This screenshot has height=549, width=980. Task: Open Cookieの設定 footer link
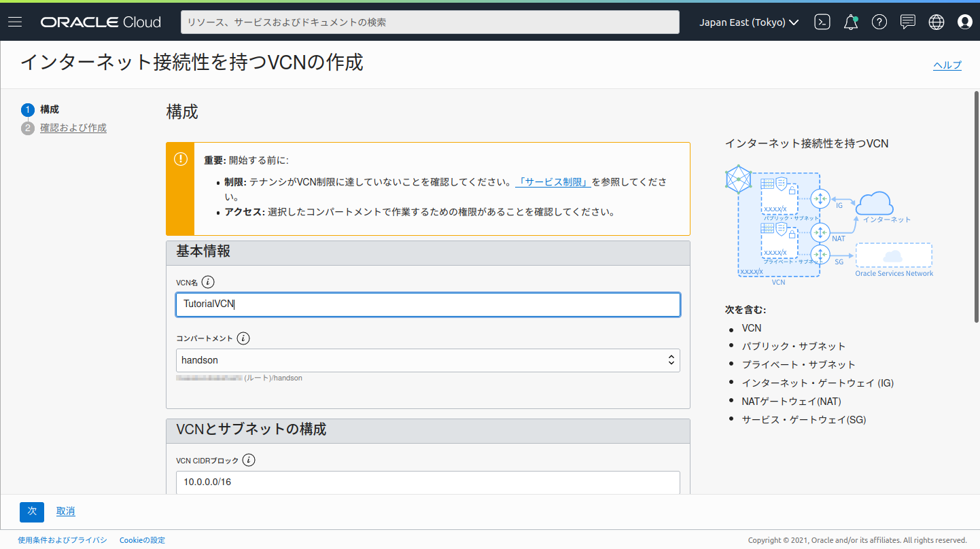[142, 540]
